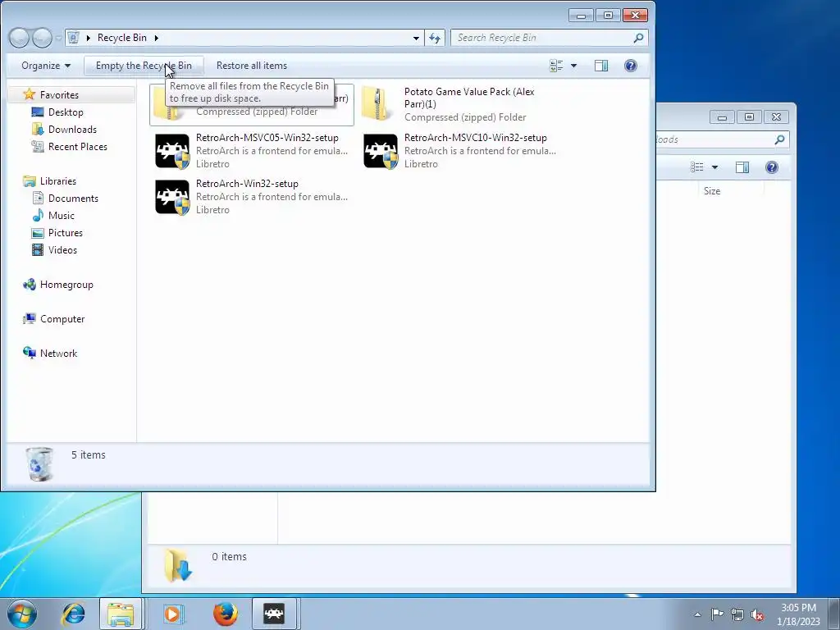Expand the arrow after Recycle Bin breadcrumb
This screenshot has height=630, width=840.
pos(157,38)
